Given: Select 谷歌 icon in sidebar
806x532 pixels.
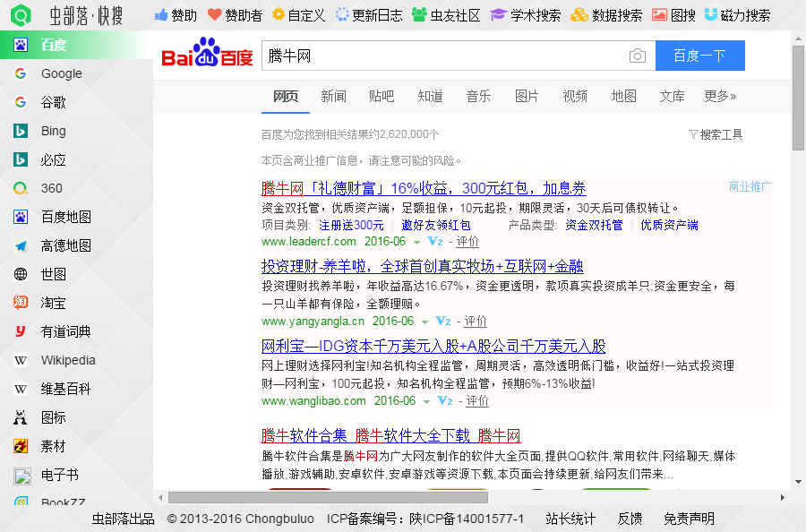Looking at the screenshot, I should [21, 102].
